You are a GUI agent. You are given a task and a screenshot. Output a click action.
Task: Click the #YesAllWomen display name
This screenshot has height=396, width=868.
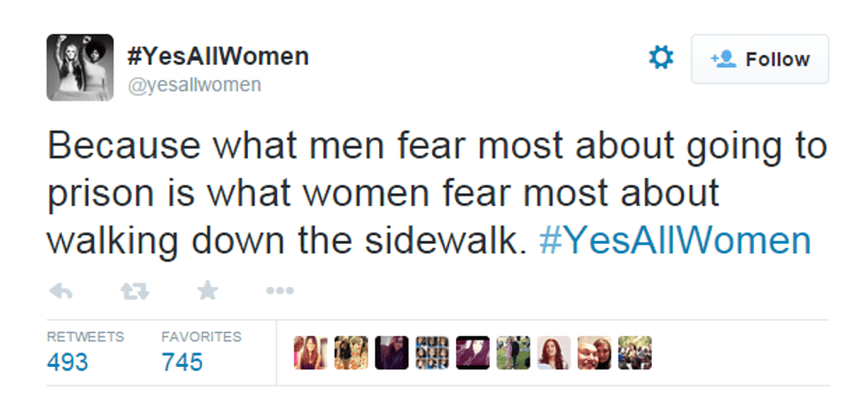218,57
